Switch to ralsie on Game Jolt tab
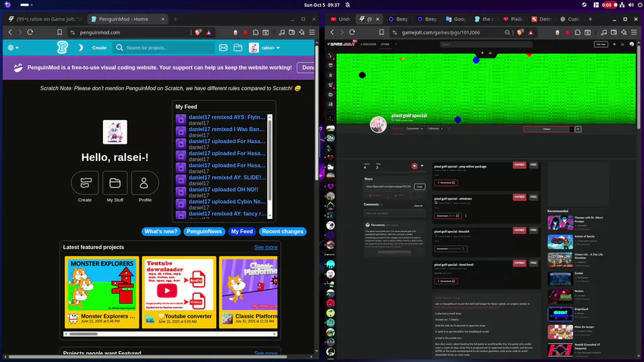644x362 pixels. 45,19
